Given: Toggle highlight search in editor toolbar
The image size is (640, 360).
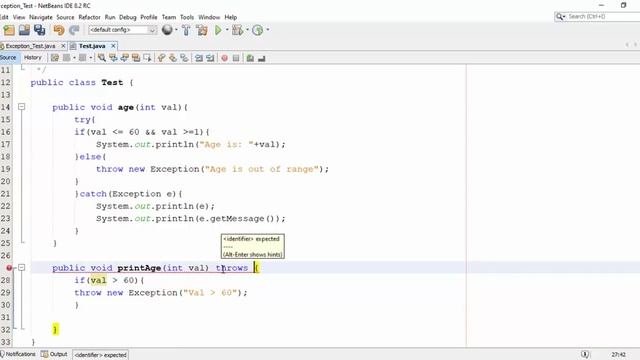Looking at the screenshot, I should click(136, 58).
